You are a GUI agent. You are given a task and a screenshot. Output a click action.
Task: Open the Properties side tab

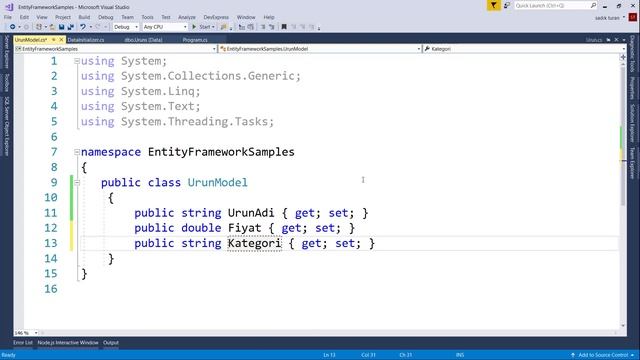click(x=633, y=88)
